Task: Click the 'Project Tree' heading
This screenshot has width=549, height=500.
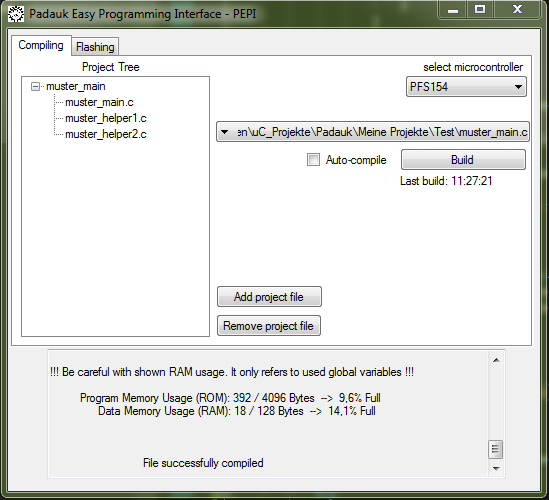Action: [x=111, y=67]
